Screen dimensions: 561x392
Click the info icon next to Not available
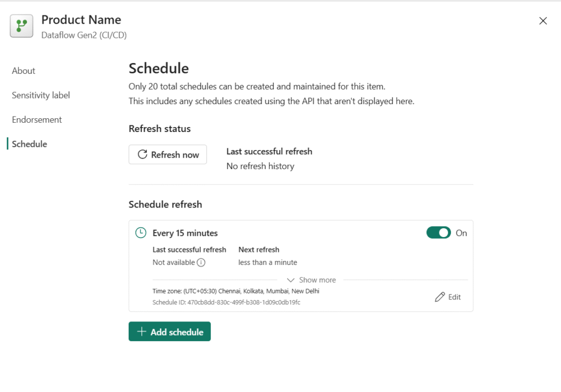coord(201,263)
